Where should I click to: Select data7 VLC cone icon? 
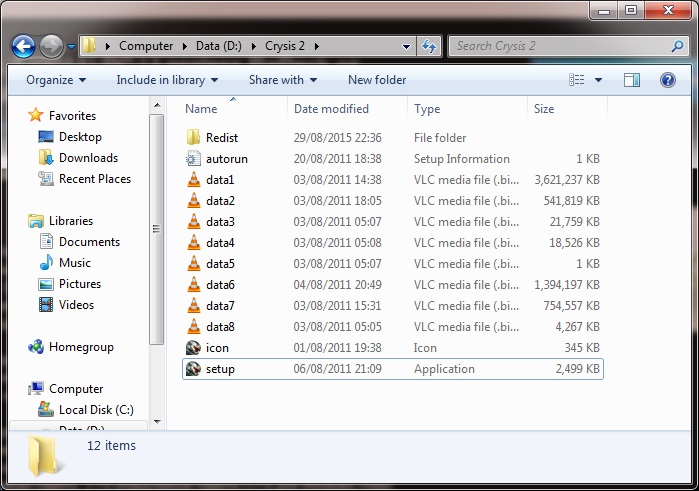[x=193, y=305]
